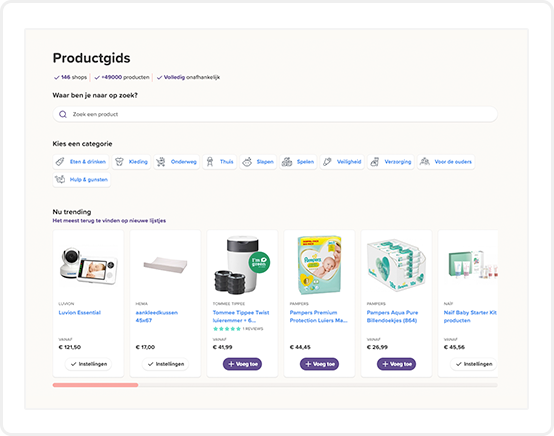Click the search magnifier icon
Image resolution: width=554 pixels, height=436 pixels.
63,114
